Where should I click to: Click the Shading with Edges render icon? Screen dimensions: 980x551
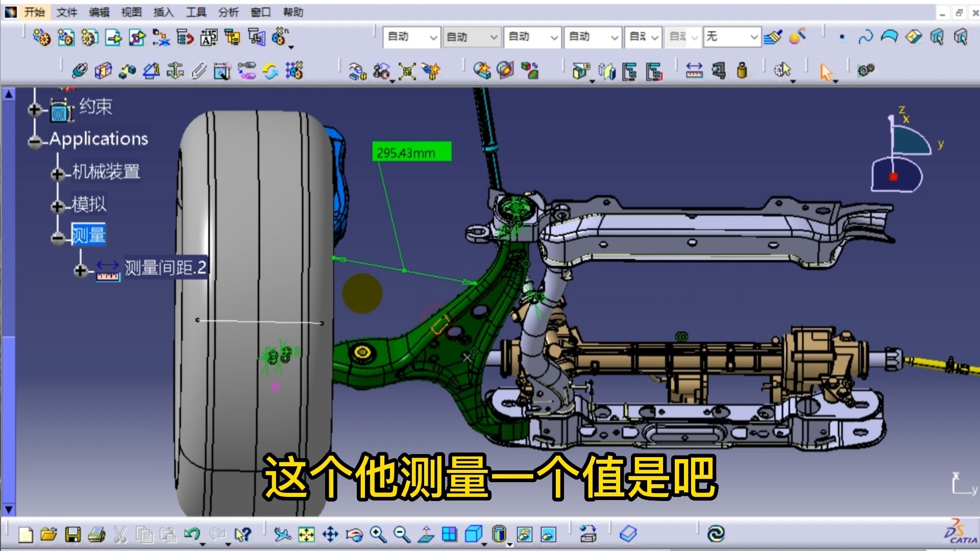point(524,534)
